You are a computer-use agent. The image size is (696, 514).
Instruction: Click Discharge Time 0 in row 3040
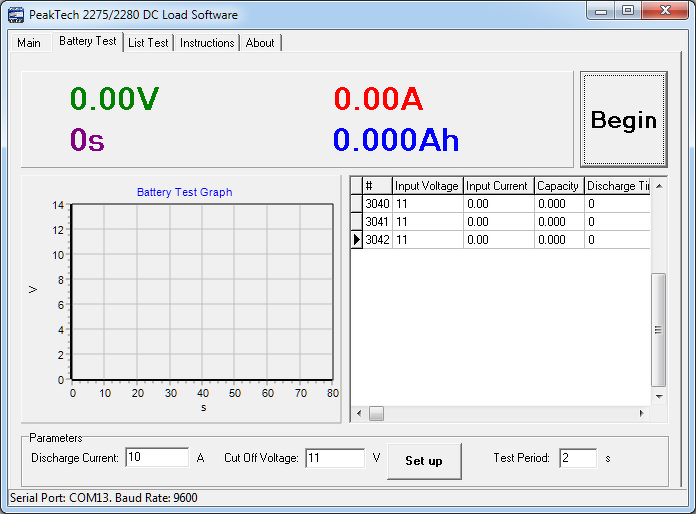(x=617, y=204)
